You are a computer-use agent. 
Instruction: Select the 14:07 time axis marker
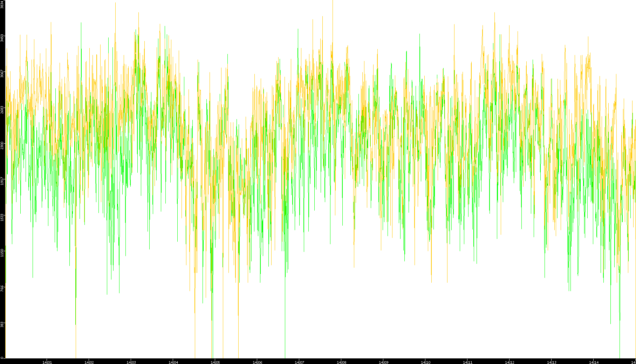click(299, 362)
